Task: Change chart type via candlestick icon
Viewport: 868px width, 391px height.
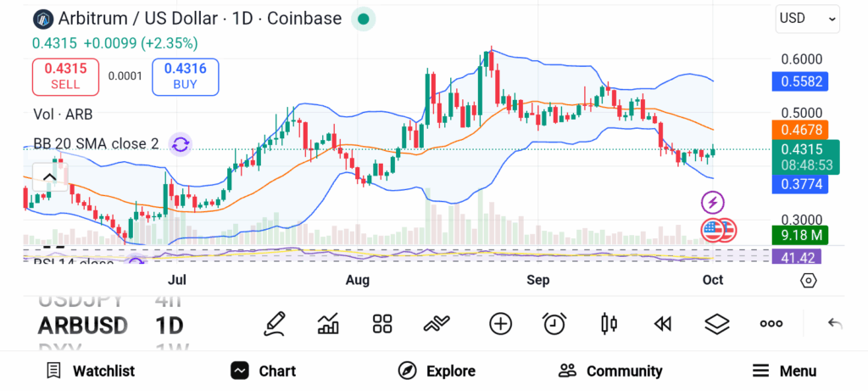Action: coord(608,323)
